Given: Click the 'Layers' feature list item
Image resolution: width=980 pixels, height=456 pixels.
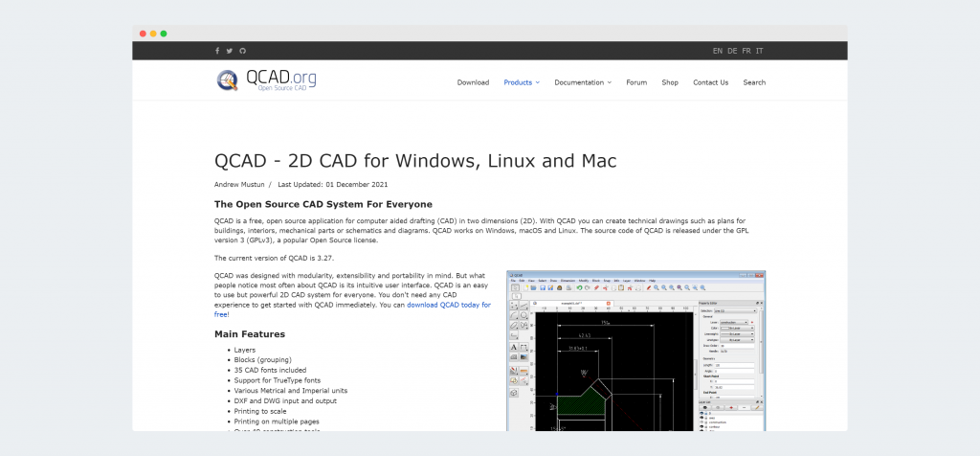Looking at the screenshot, I should [x=245, y=351].
